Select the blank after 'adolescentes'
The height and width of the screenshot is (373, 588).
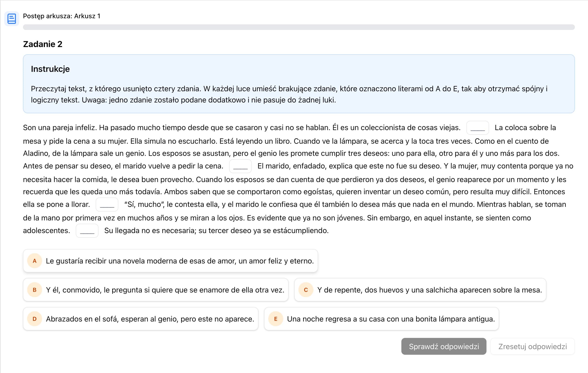pyautogui.click(x=87, y=230)
